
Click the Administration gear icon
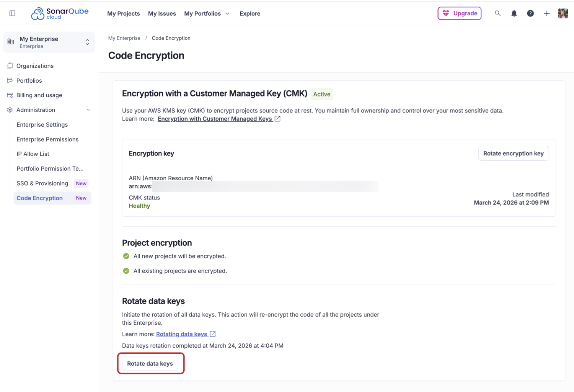click(10, 110)
